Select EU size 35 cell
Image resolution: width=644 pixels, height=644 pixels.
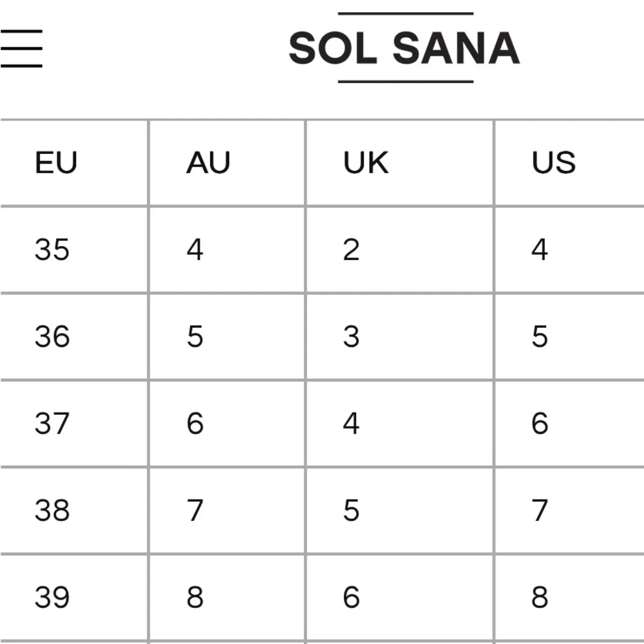pos(52,250)
